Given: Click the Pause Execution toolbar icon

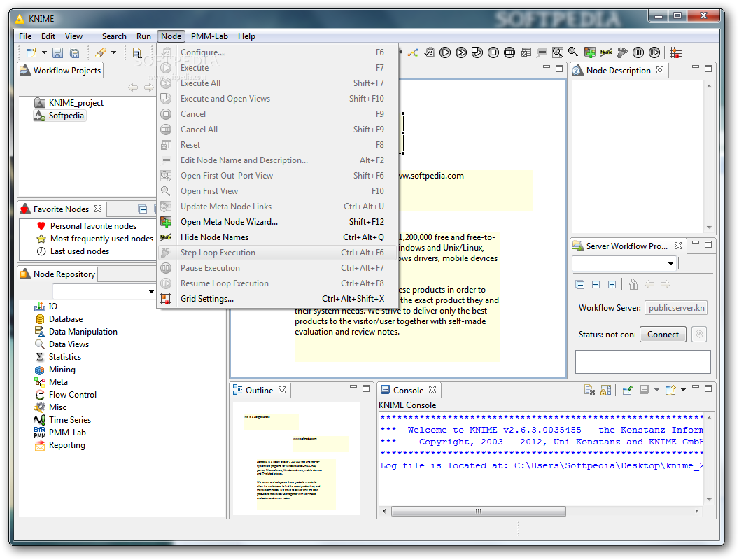Looking at the screenshot, I should [x=638, y=52].
